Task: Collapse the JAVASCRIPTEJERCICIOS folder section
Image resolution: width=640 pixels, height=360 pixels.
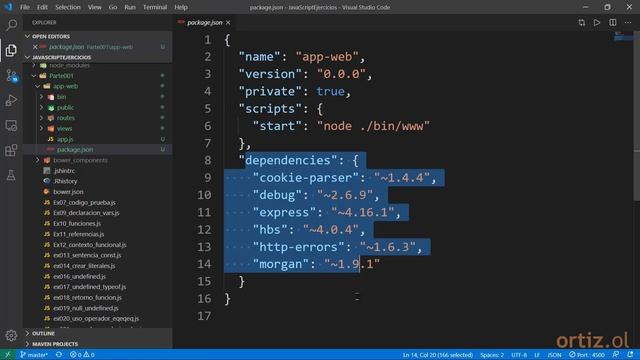Action: (x=27, y=58)
